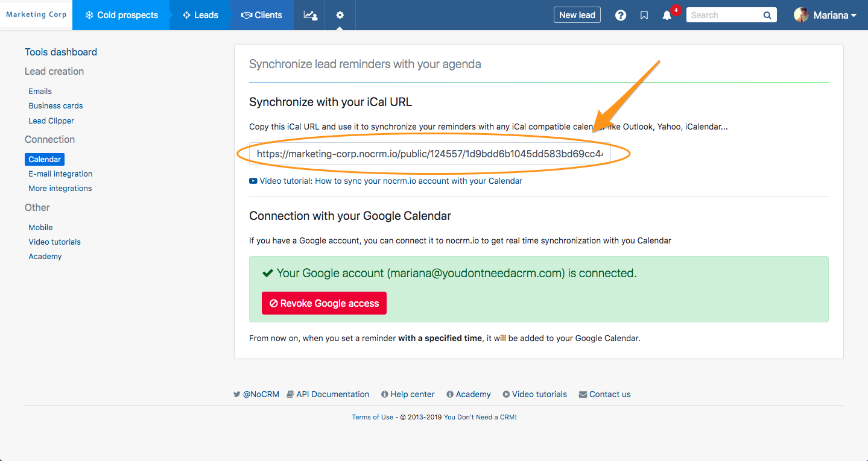Open the statistics chart icon in navbar
Screen dimensions: 868x461
click(310, 15)
